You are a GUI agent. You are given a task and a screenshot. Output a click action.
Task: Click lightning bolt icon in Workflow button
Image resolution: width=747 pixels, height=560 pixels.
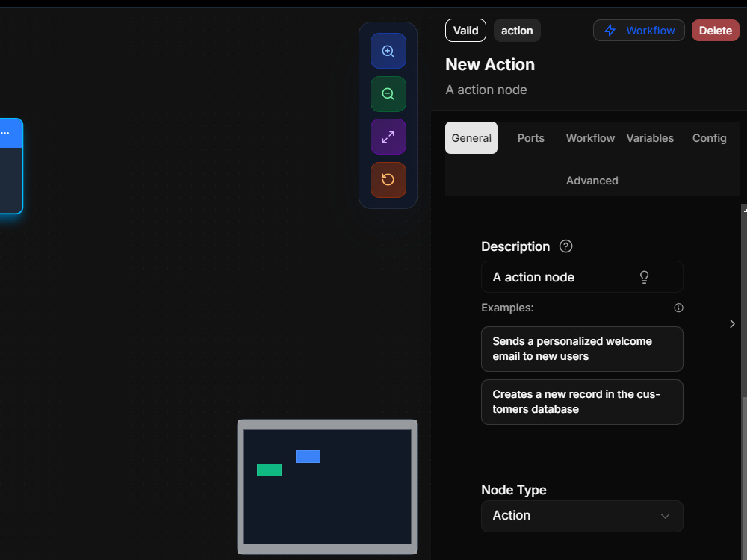point(610,31)
